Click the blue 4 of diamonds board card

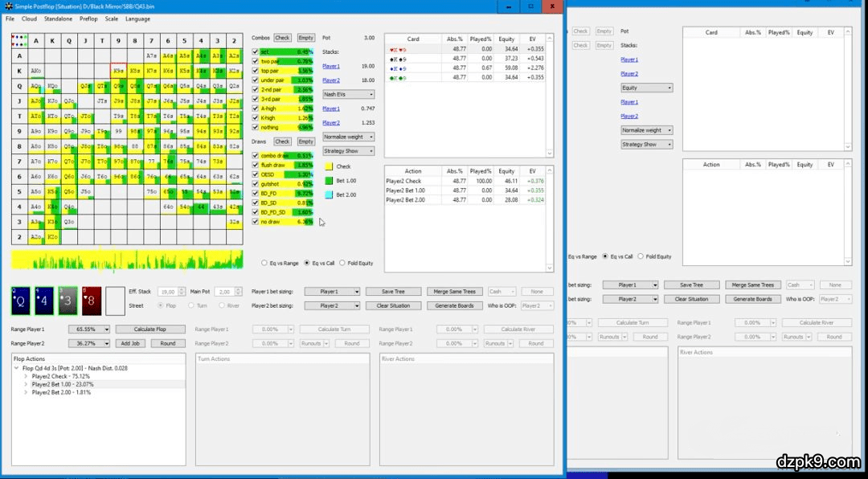(x=45, y=301)
